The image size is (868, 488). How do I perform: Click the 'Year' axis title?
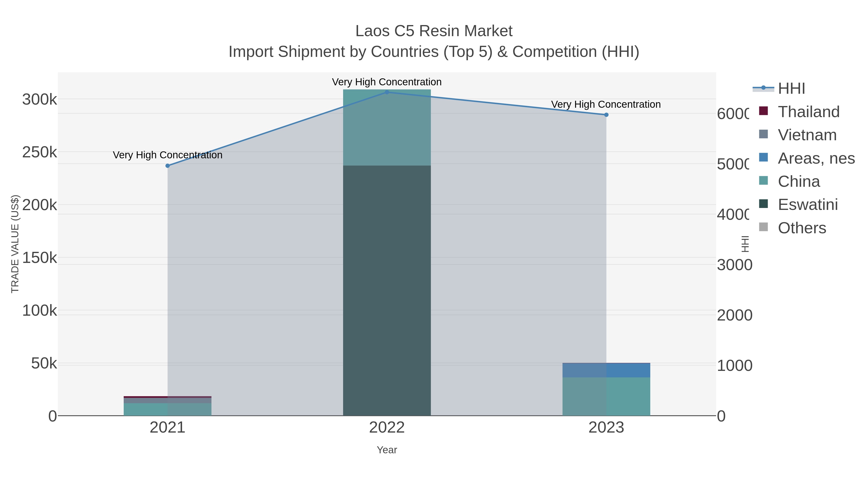point(387,450)
